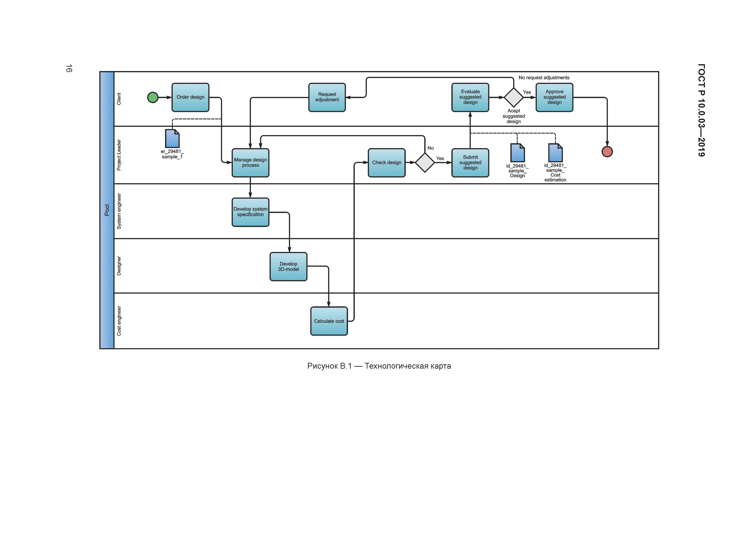The image size is (756, 534).
Task: Click the 'No' label above Check design gateway
Action: [431, 148]
